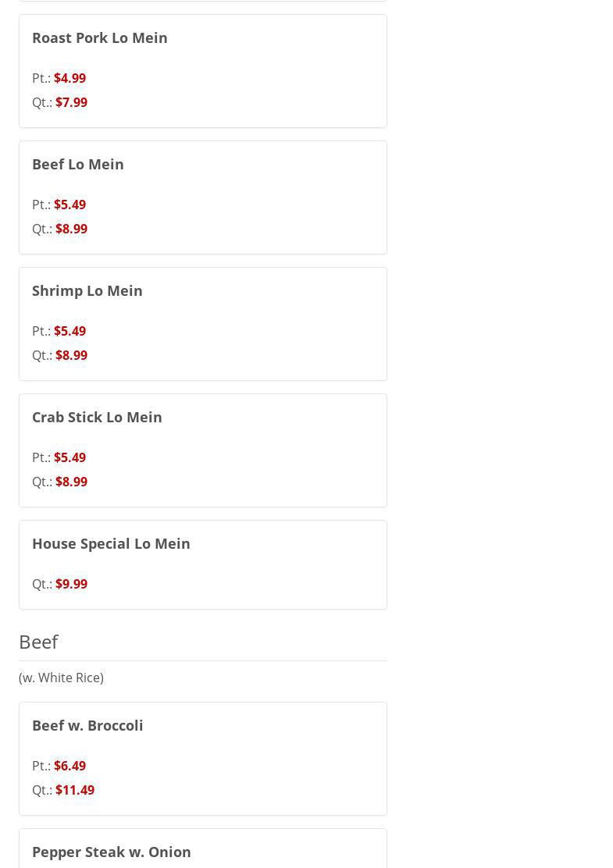613x868 pixels.
Task: Choose Beef Lo Mein quart price $8.99
Action: point(71,229)
